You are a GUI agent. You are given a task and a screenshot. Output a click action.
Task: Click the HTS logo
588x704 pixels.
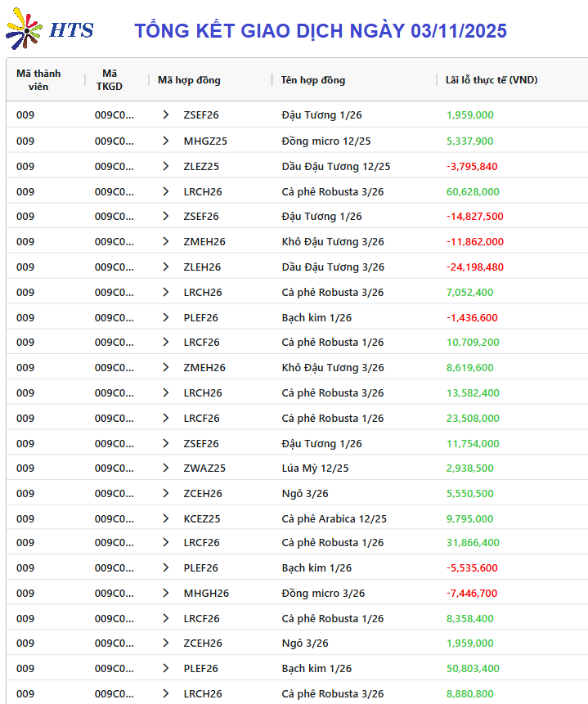pyautogui.click(x=49, y=30)
